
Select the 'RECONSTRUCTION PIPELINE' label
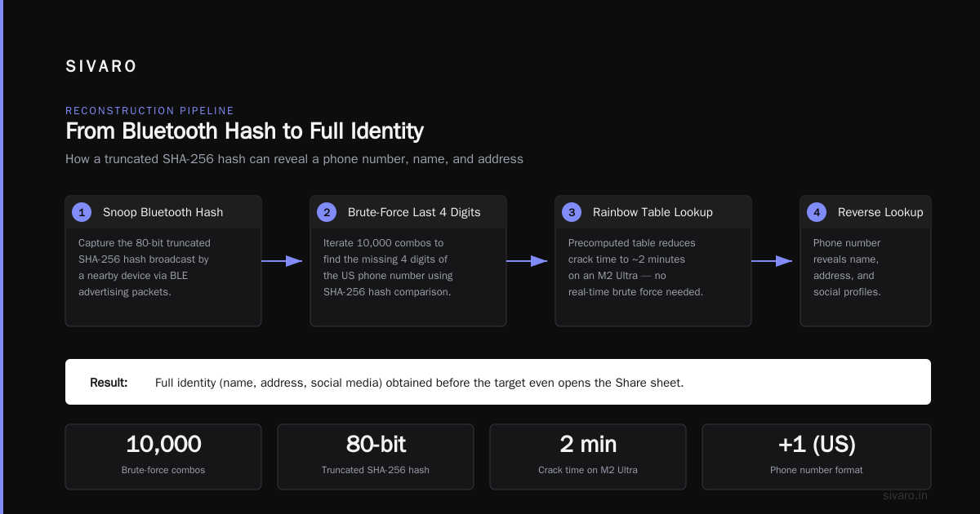[x=149, y=110]
